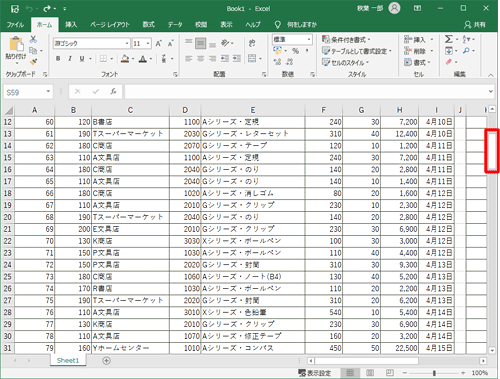The width and height of the screenshot is (500, 379).
Task: Click the increase decimal icon
Action: (277, 62)
